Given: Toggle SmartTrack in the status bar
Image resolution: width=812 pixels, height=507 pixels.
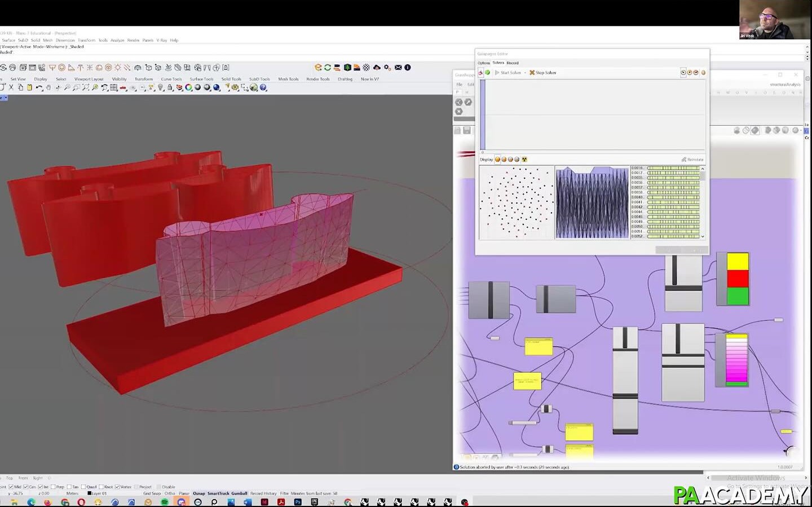Looking at the screenshot, I should coord(218,493).
